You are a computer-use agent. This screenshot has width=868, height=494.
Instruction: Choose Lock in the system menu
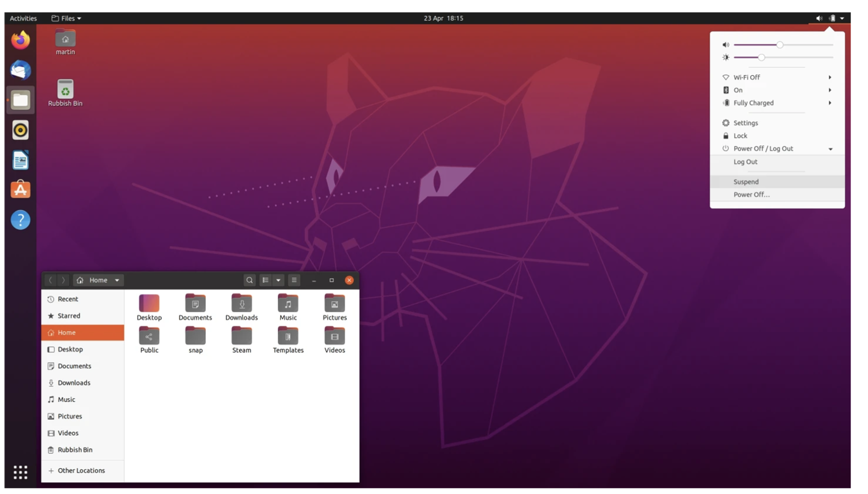point(777,136)
